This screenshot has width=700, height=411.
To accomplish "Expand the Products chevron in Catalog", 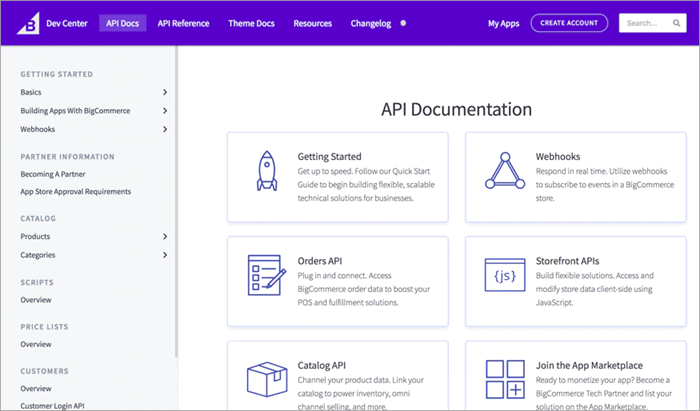I will pos(165,237).
